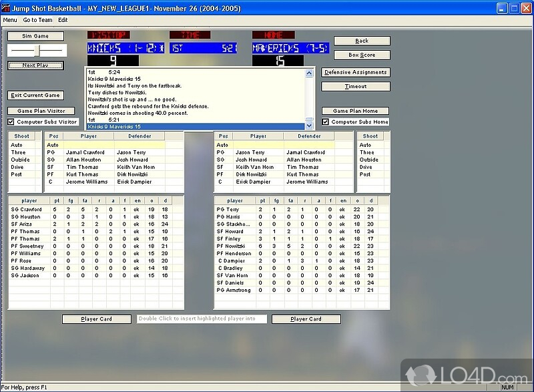534x392 pixels.
Task: Select Allan Houston in visitor lineup
Action: point(83,160)
